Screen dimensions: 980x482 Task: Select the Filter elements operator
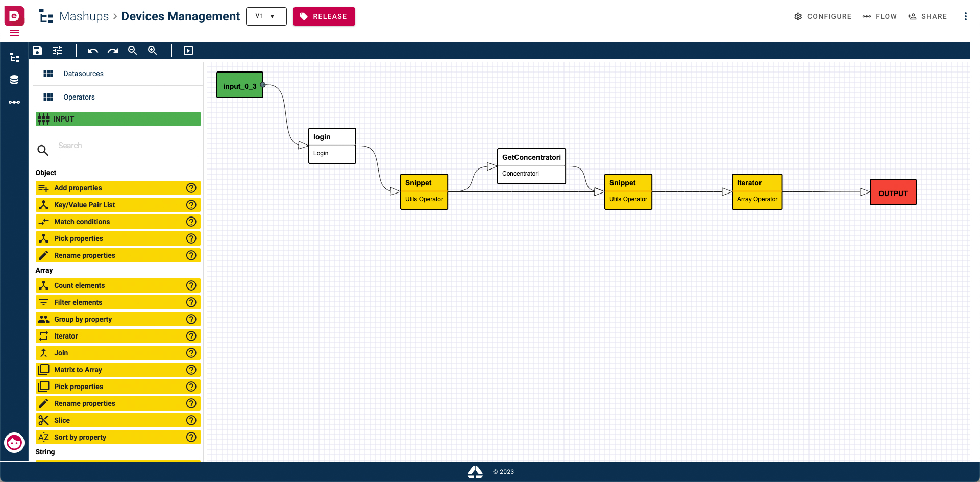click(x=118, y=302)
